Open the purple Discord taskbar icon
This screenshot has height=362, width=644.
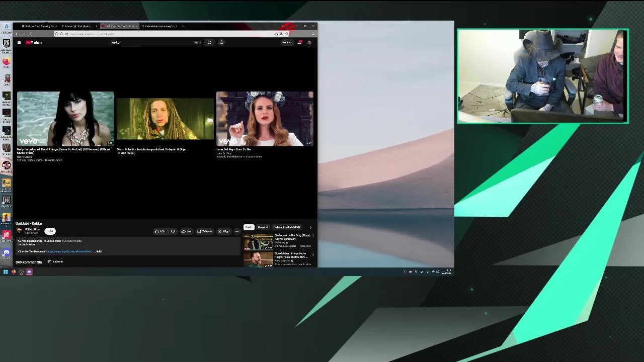pos(29,272)
